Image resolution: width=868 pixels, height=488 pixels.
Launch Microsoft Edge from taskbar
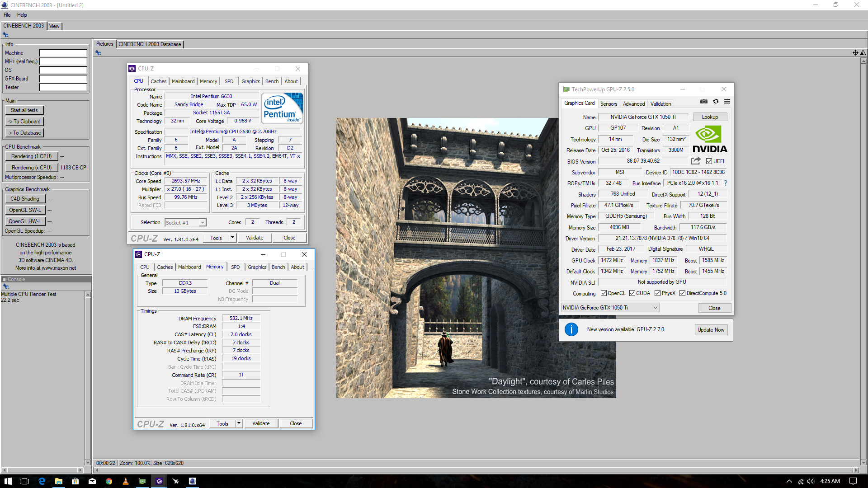click(x=42, y=481)
